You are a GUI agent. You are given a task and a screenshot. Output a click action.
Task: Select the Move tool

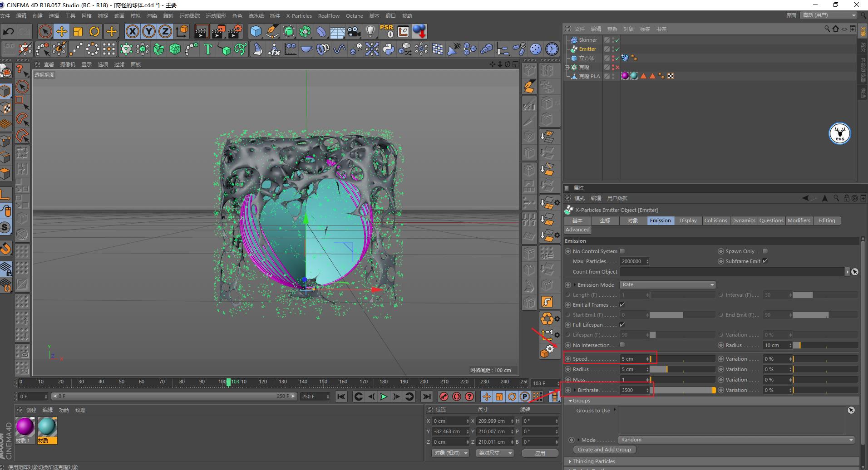[x=62, y=31]
